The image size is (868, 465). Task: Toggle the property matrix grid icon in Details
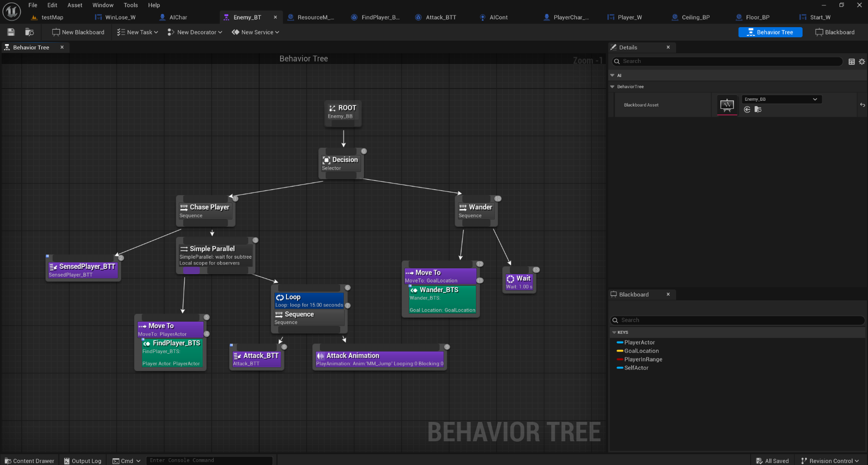tap(852, 62)
